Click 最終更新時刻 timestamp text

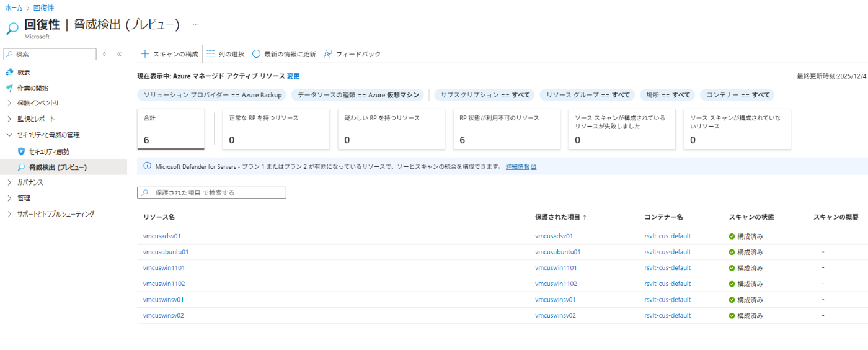(832, 76)
